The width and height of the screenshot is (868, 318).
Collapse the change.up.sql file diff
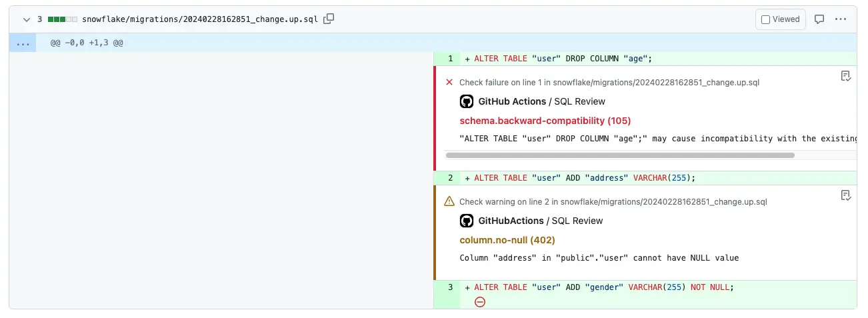pos(27,20)
